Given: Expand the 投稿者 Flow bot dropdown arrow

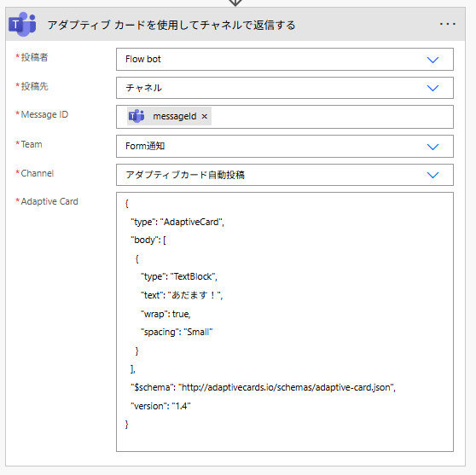Looking at the screenshot, I should (x=432, y=60).
